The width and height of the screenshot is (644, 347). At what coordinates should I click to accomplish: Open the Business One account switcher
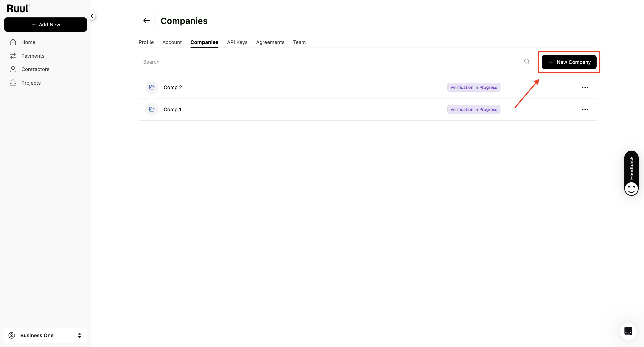pyautogui.click(x=45, y=335)
